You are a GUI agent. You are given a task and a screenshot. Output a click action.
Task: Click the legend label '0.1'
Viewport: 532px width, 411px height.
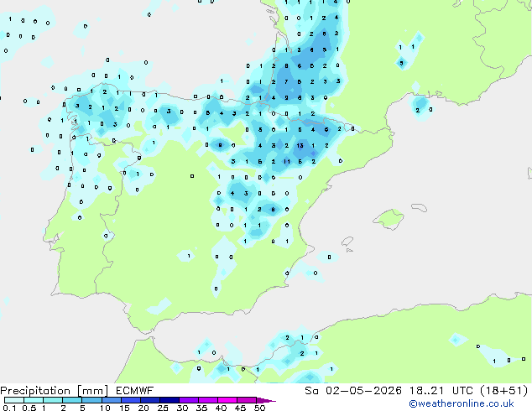[9, 408]
